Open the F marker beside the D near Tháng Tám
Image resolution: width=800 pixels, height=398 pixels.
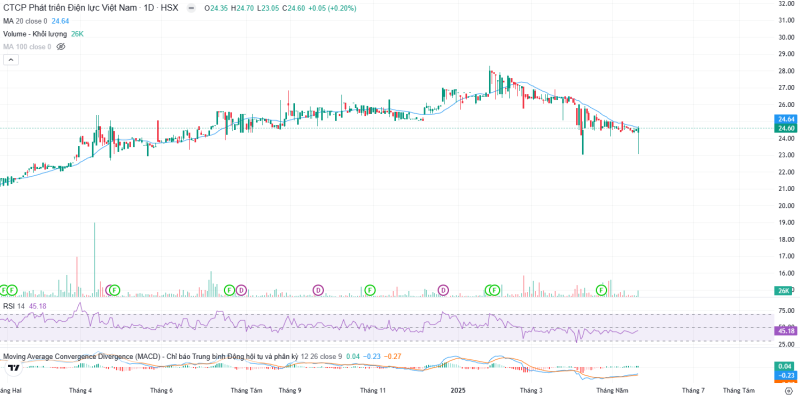[x=230, y=290]
